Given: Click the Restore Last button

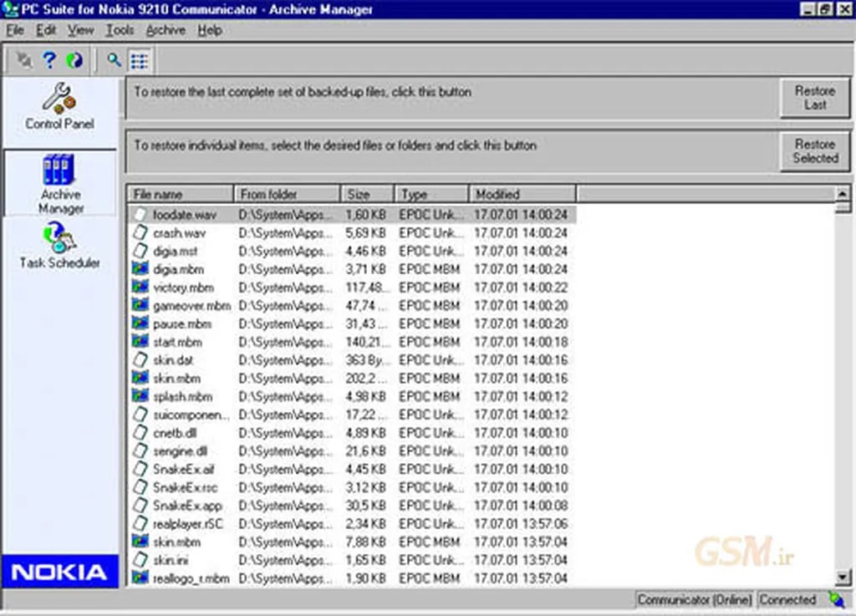Looking at the screenshot, I should [814, 98].
